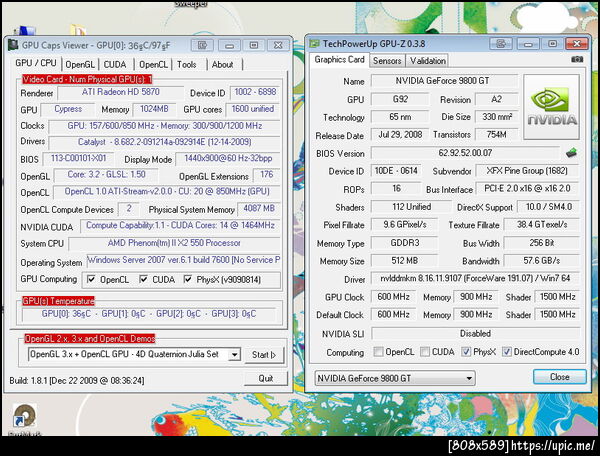Switch to the Graphics Card tab in GPU-Z

[x=339, y=60]
